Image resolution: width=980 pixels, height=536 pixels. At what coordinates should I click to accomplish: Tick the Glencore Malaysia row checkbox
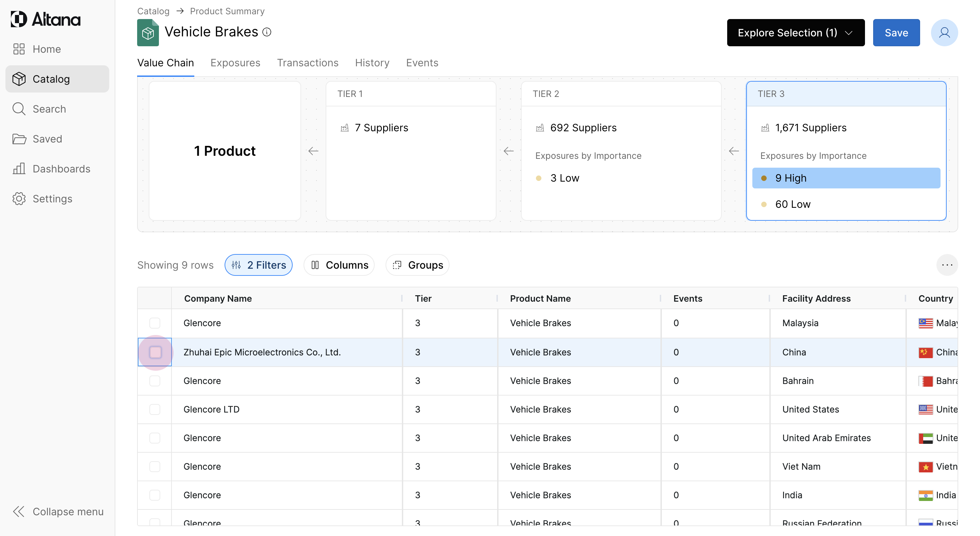pyautogui.click(x=155, y=323)
